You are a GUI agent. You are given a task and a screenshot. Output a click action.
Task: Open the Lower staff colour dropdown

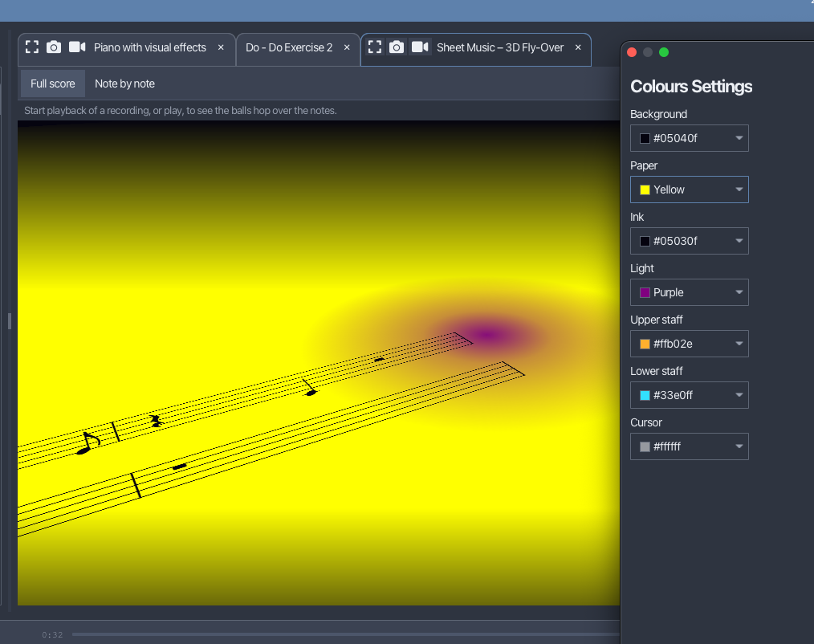coord(689,395)
